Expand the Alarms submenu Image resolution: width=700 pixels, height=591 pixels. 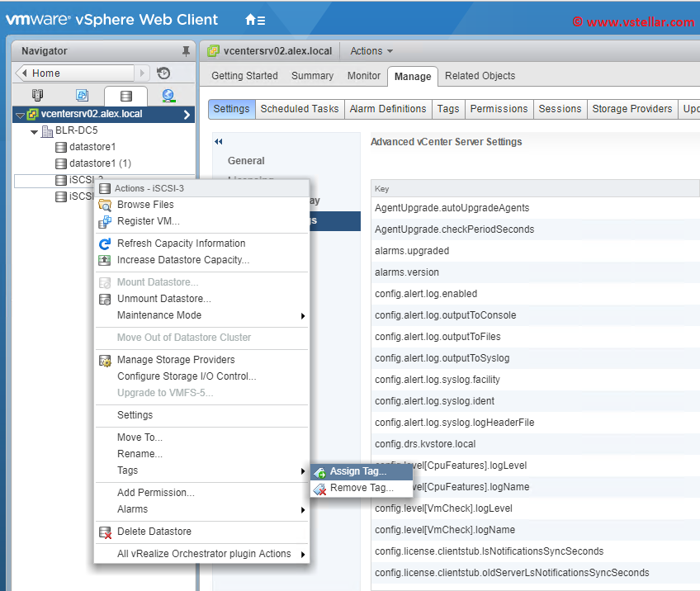(132, 509)
